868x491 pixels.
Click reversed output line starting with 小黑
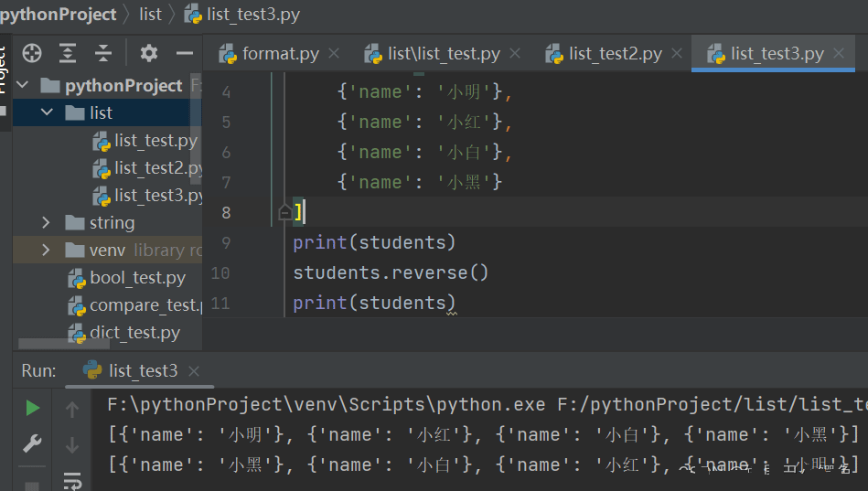point(483,465)
